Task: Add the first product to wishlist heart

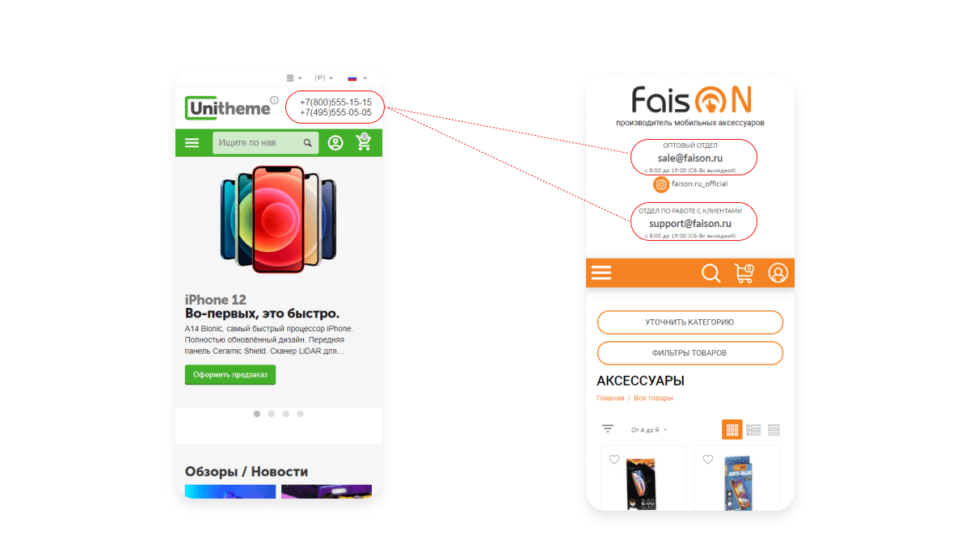Action: [x=614, y=460]
